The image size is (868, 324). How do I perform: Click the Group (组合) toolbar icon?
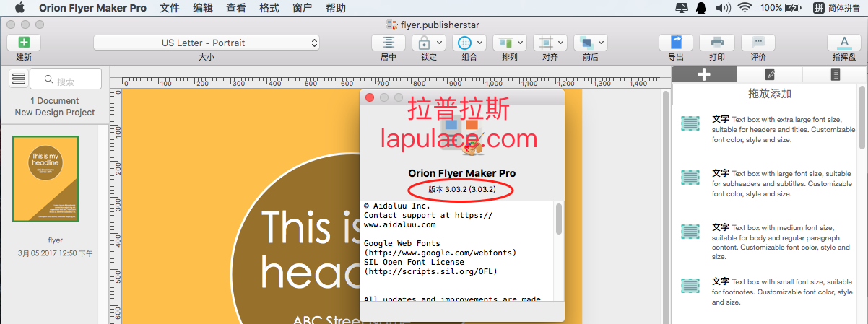pyautogui.click(x=465, y=43)
